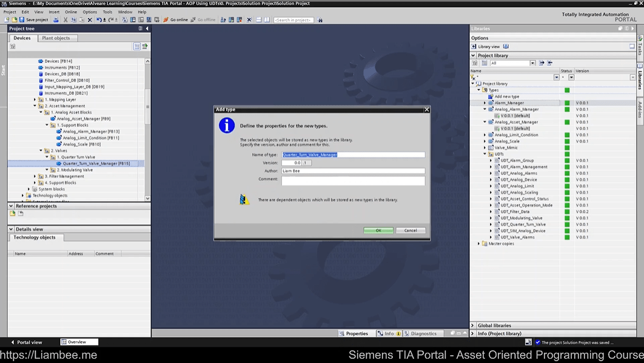Image resolution: width=644 pixels, height=363 pixels.
Task: Click the Print icon in toolbar
Action: [56, 20]
